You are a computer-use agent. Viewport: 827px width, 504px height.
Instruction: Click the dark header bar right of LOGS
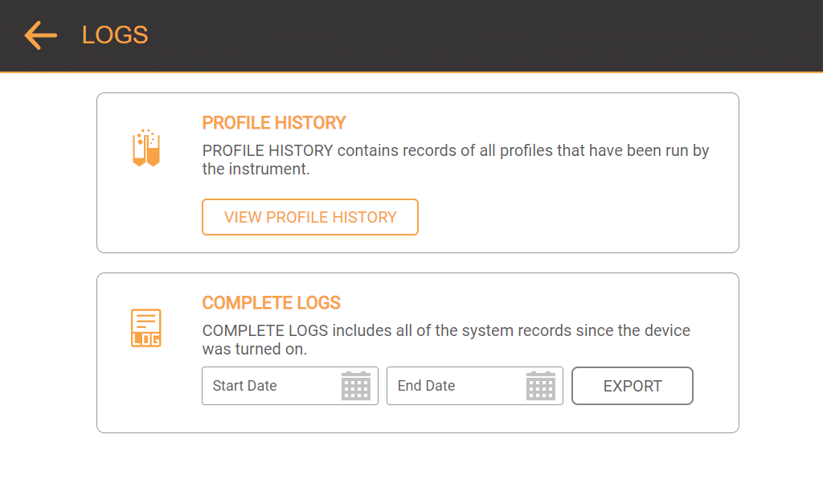(482, 35)
